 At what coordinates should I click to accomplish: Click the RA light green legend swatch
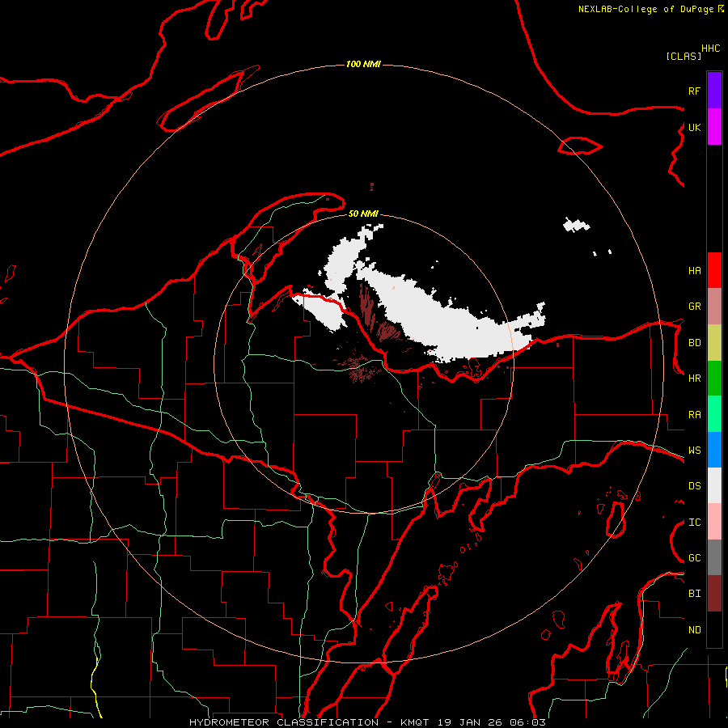point(714,414)
